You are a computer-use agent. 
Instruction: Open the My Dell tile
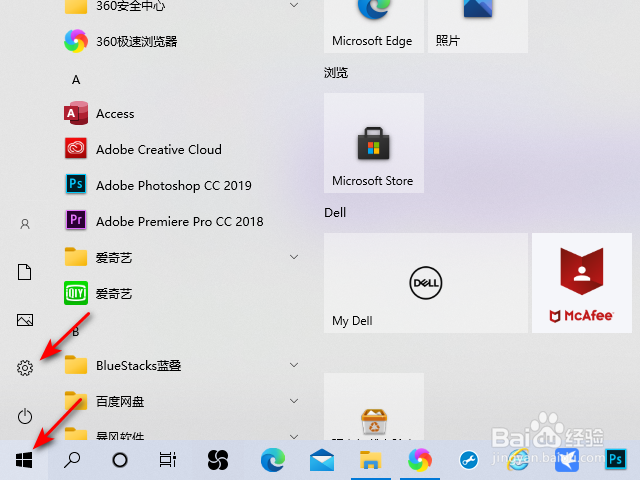pos(426,283)
